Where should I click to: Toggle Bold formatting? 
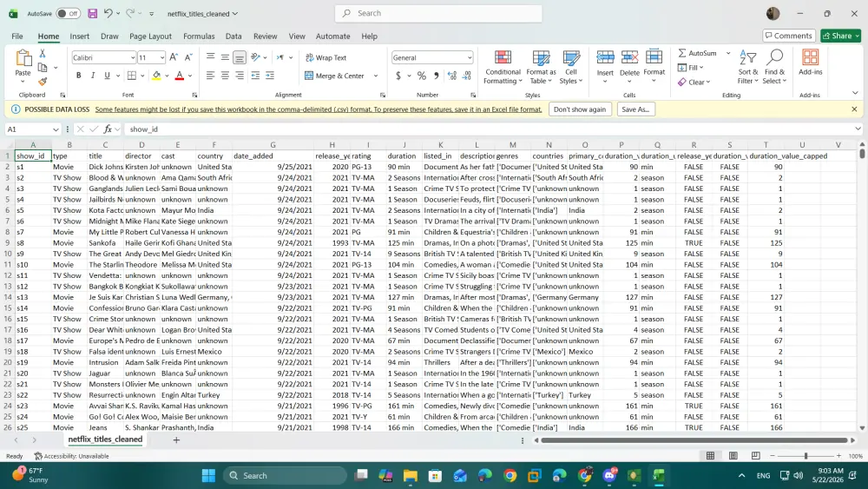click(x=79, y=76)
